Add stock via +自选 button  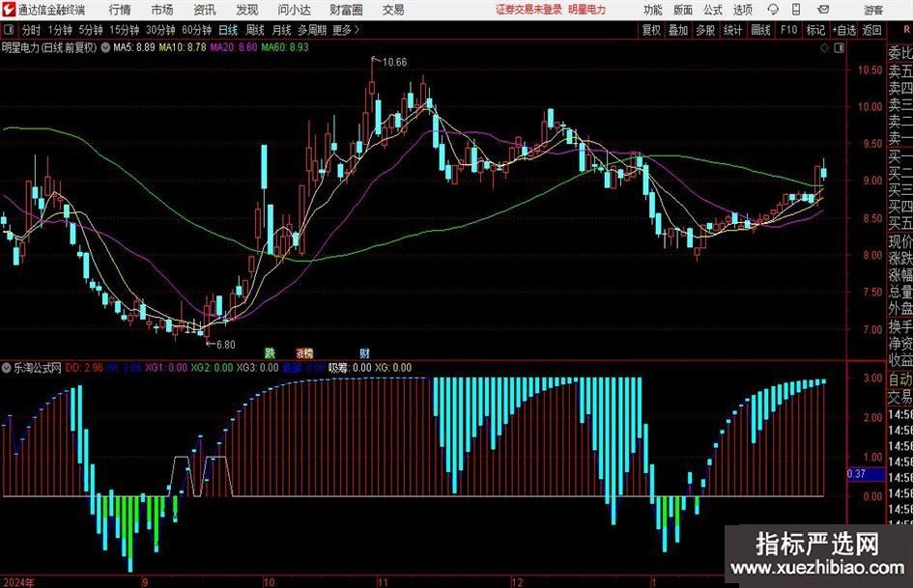click(x=844, y=30)
